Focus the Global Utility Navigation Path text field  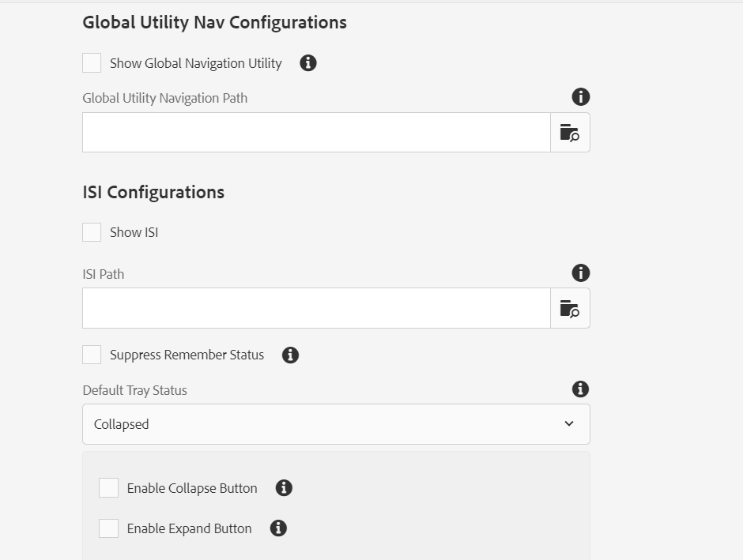click(316, 133)
